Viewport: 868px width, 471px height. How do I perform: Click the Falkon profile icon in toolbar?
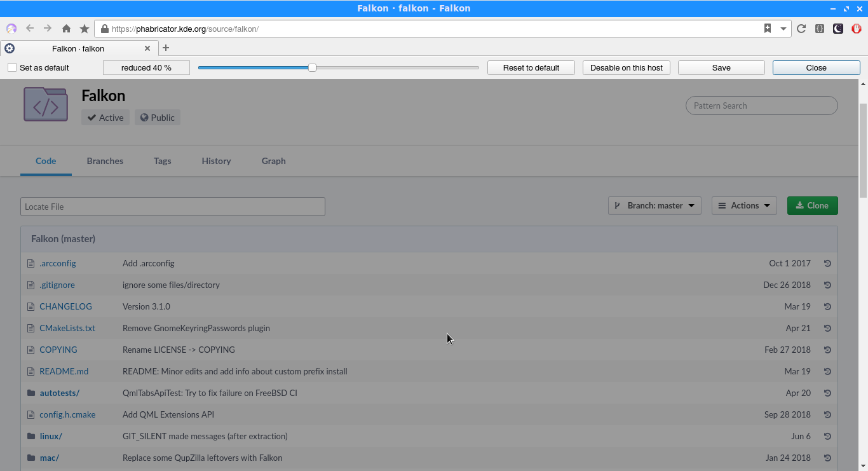[x=11, y=29]
